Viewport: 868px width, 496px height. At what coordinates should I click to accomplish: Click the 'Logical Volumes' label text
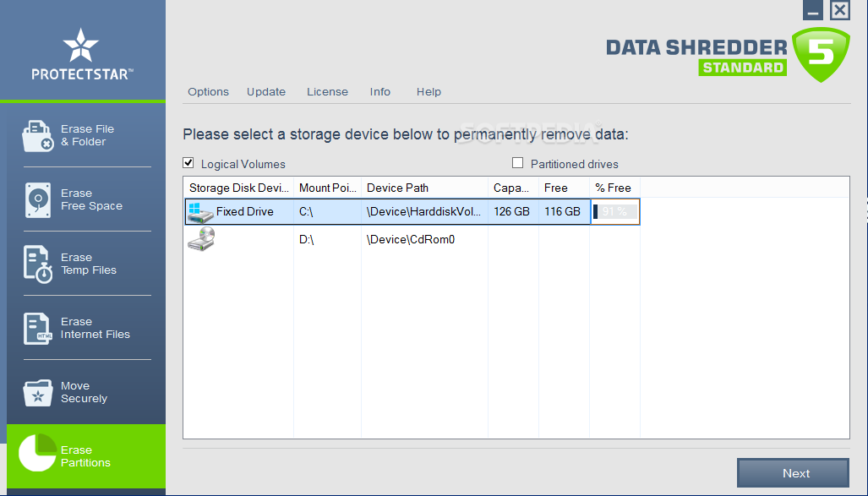click(x=243, y=164)
